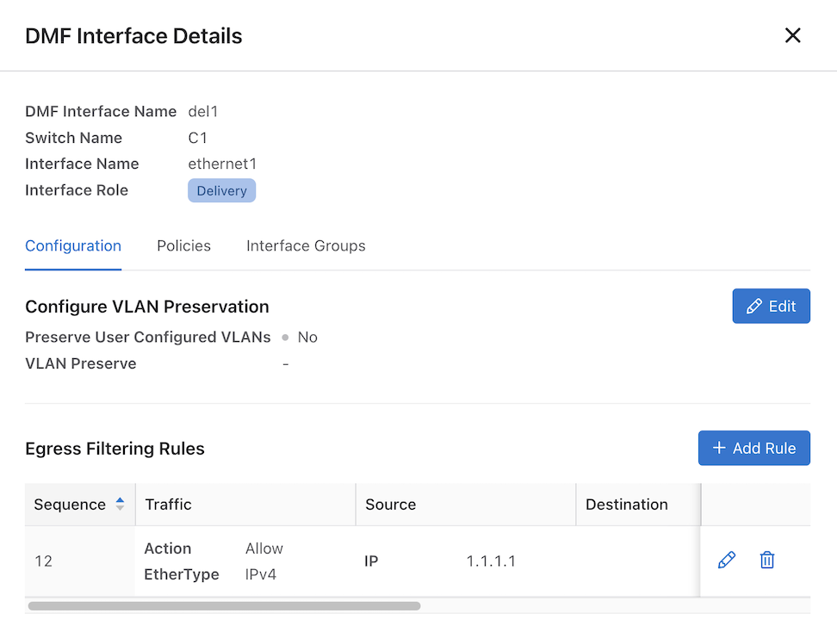Screen dimensions: 837x644
Task: Toggle the Sequence column sort arrows
Action: point(120,505)
